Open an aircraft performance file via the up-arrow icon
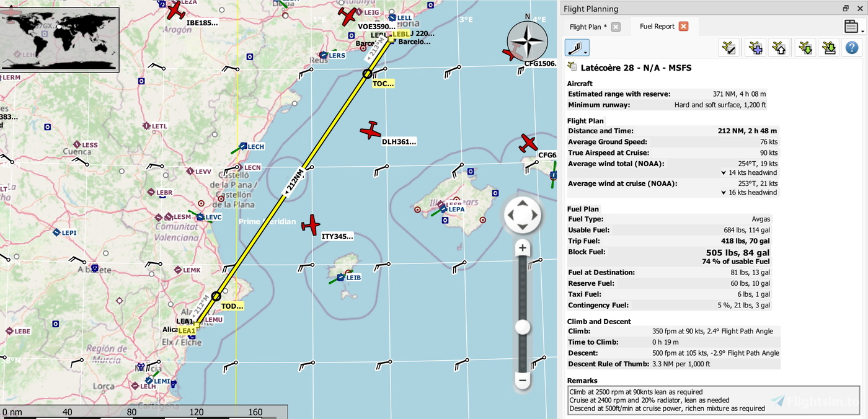 780,47
